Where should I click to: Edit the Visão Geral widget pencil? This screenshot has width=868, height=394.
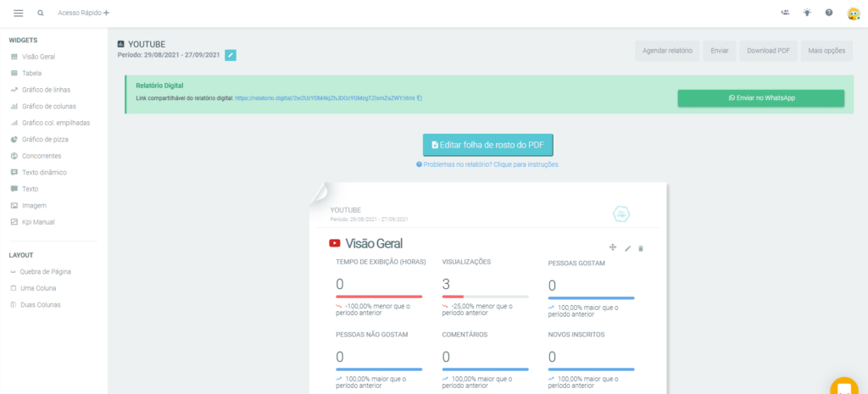628,248
